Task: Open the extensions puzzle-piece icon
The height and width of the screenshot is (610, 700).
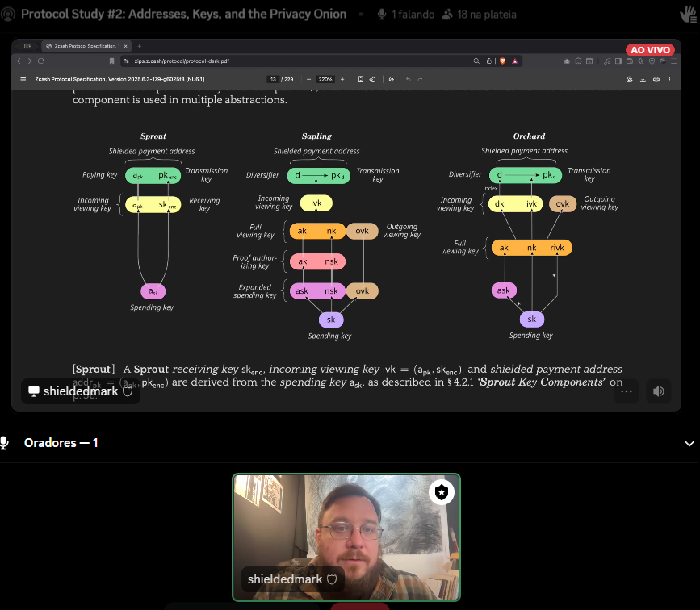Action: tap(578, 61)
